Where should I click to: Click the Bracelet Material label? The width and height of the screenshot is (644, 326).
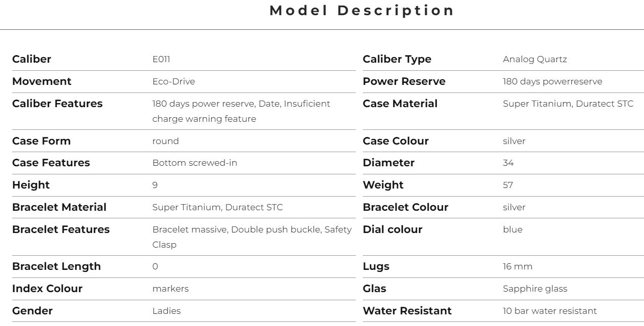[59, 207]
